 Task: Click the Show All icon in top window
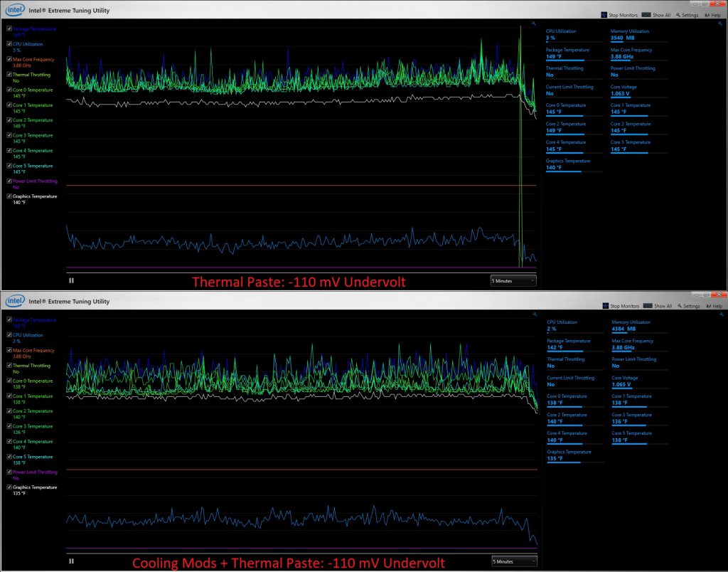[x=646, y=14]
